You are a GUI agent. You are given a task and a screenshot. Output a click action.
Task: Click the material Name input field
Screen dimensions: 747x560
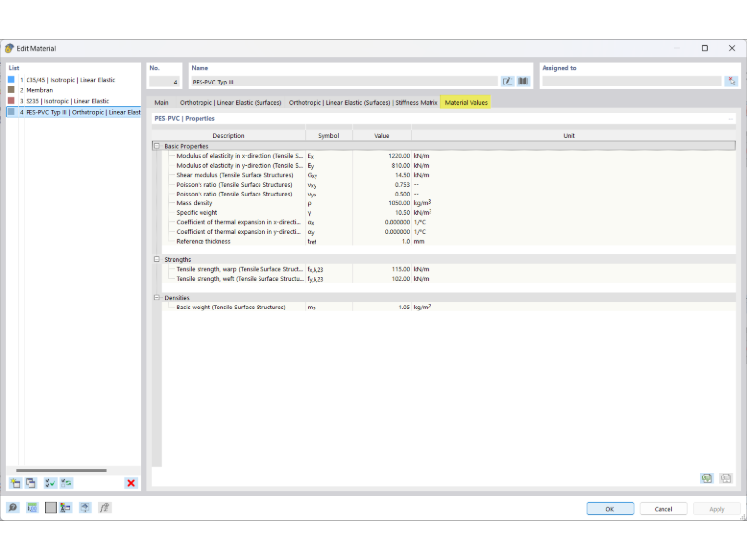tap(344, 82)
